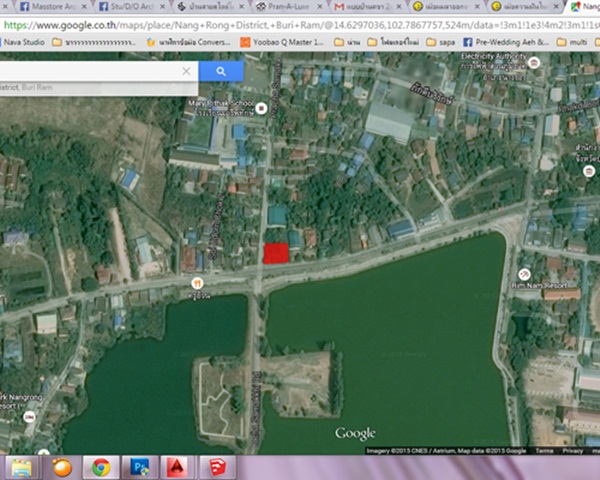Click the Google logo on the map

pyautogui.click(x=355, y=434)
